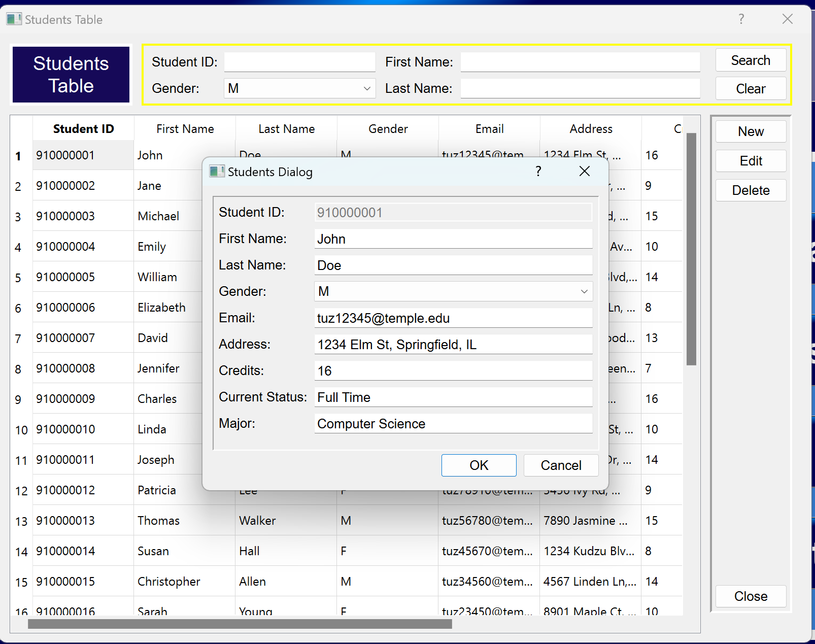The height and width of the screenshot is (644, 815).
Task: Select first name Jennifer
Action: click(168, 368)
